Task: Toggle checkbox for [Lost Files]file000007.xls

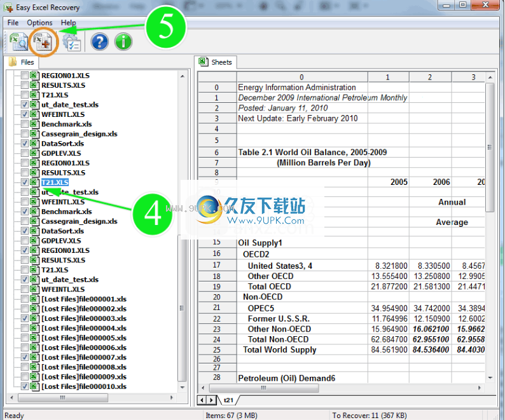Action: coord(25,357)
